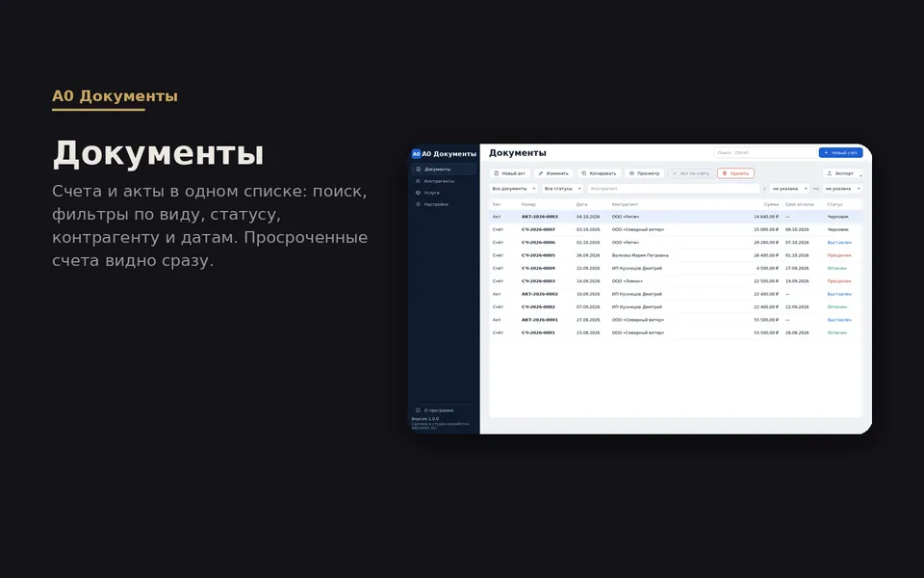The width and height of the screenshot is (924, 578).
Task: Focus the Контрагент filter input
Action: point(674,189)
